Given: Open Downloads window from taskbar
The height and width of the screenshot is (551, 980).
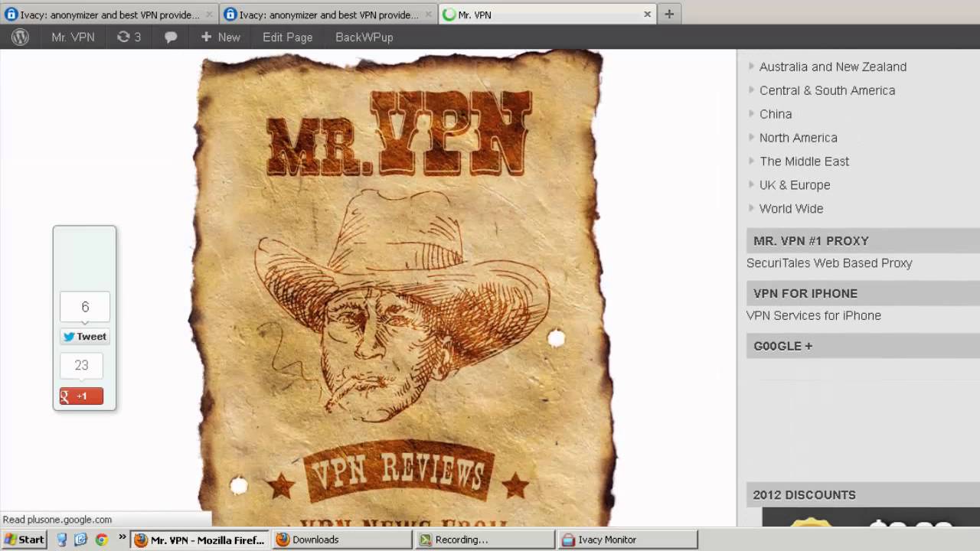Looking at the screenshot, I should tap(342, 540).
